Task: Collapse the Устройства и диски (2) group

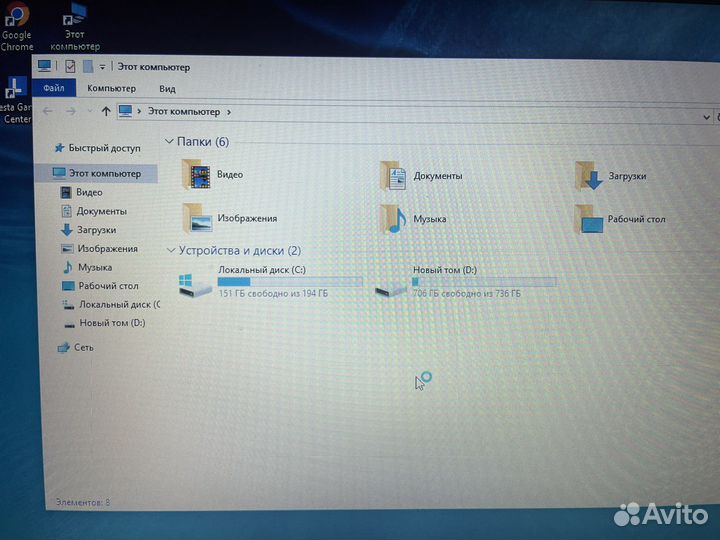Action: pos(171,251)
